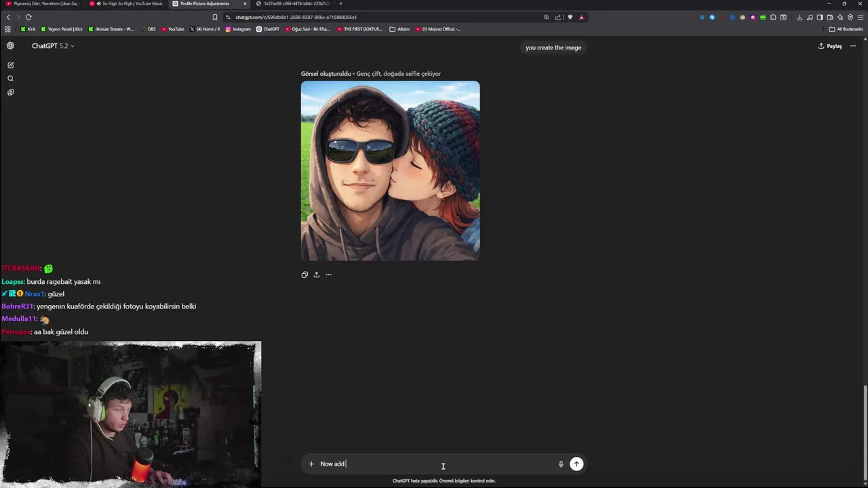The image size is (868, 488).
Task: Share the generated image below the picture
Action: point(316,274)
